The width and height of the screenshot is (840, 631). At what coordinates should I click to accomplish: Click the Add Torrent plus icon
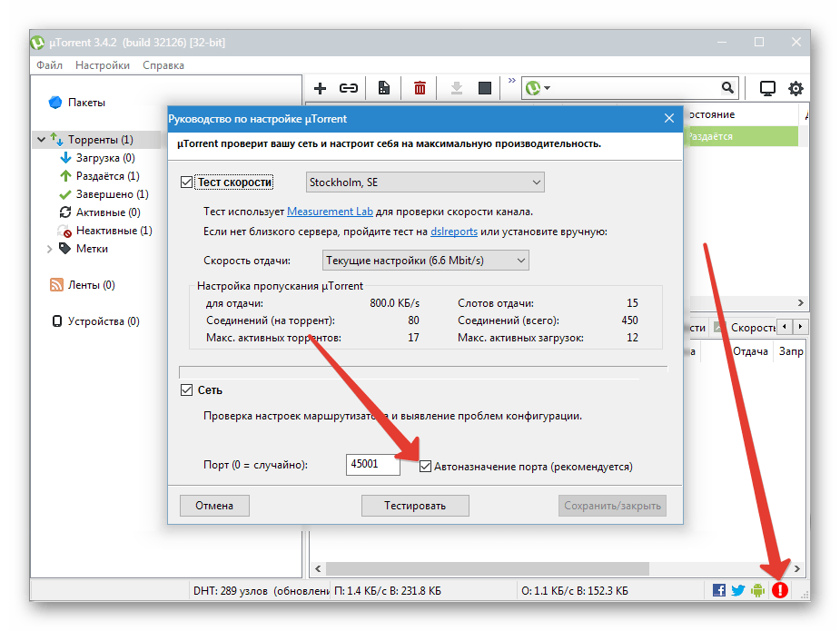[x=320, y=88]
